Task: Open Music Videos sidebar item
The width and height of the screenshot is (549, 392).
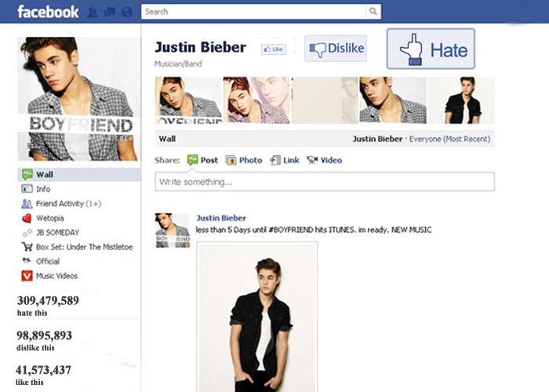Action: [x=79, y=276]
